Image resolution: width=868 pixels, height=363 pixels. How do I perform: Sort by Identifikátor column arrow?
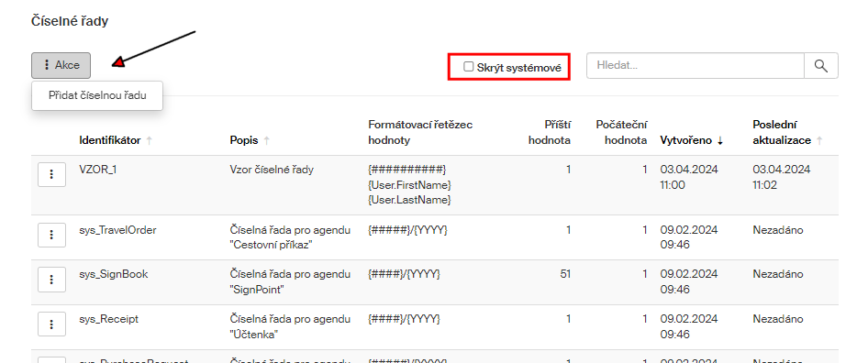click(149, 140)
